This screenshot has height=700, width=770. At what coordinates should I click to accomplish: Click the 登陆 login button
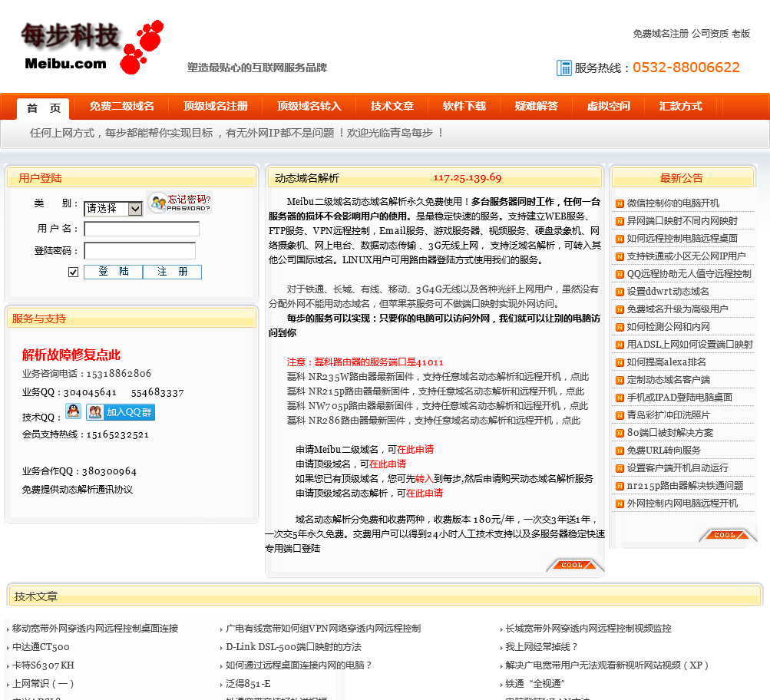pos(114,272)
